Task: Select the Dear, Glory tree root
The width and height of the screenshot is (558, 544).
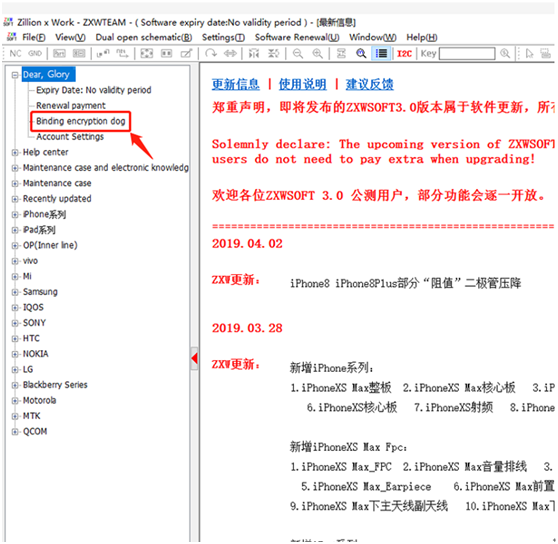Action: 48,74
